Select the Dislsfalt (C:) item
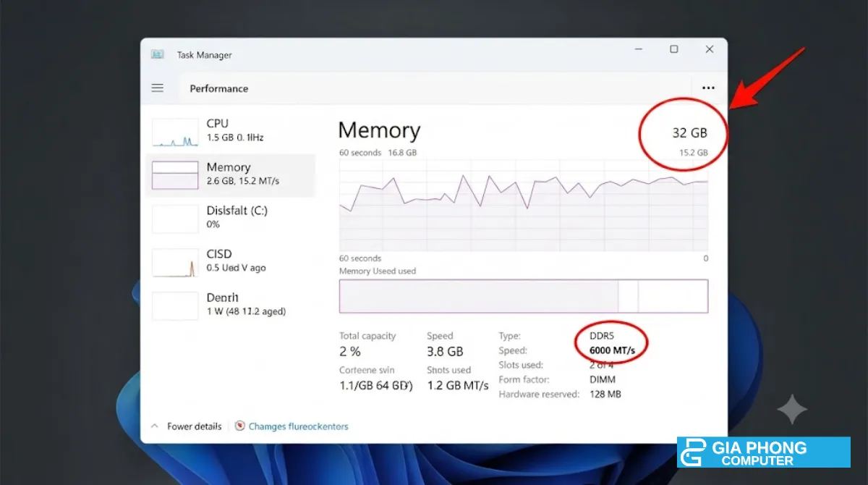 coord(231,218)
